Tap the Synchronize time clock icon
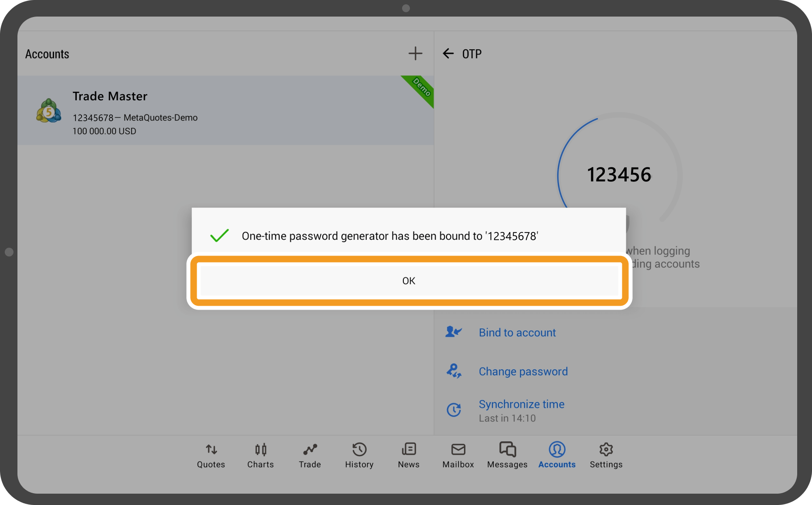The image size is (812, 505). 454,410
